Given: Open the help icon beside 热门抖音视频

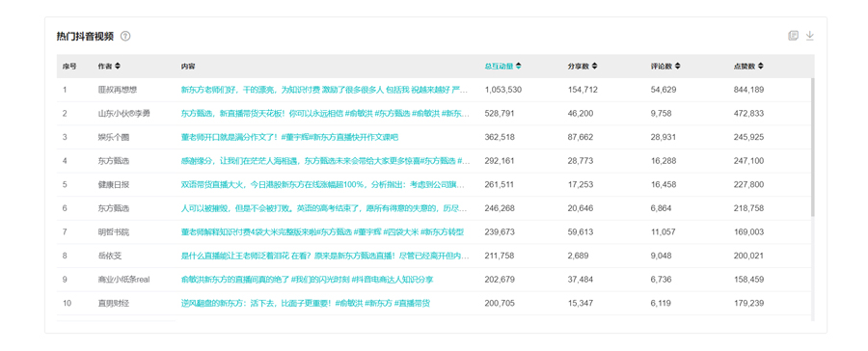Looking at the screenshot, I should tap(125, 37).
